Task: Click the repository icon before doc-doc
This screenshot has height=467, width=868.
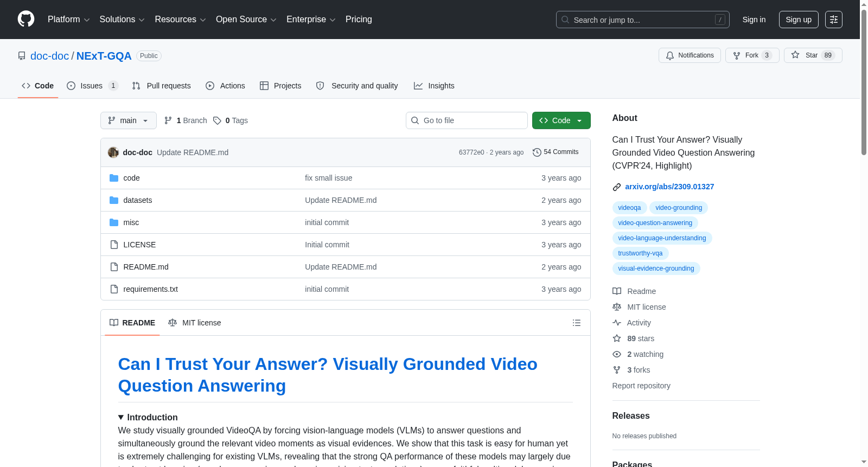Action: (22, 56)
